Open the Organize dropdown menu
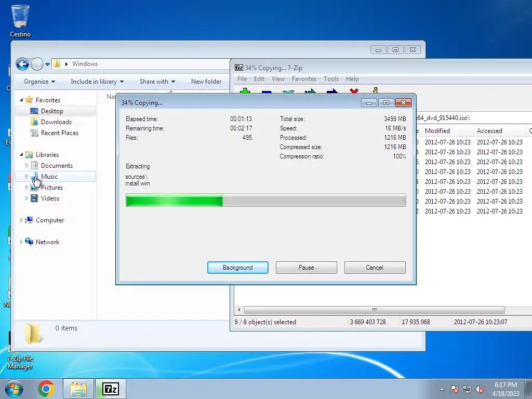This screenshot has height=399, width=532. 39,82
